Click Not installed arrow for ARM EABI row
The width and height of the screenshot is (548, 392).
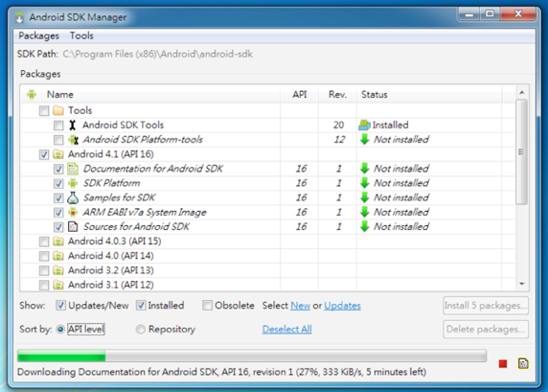click(x=364, y=212)
